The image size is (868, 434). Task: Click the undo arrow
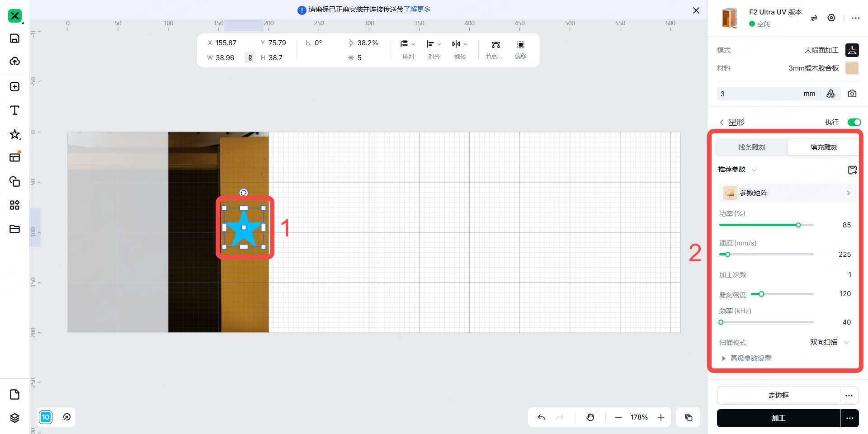point(541,417)
